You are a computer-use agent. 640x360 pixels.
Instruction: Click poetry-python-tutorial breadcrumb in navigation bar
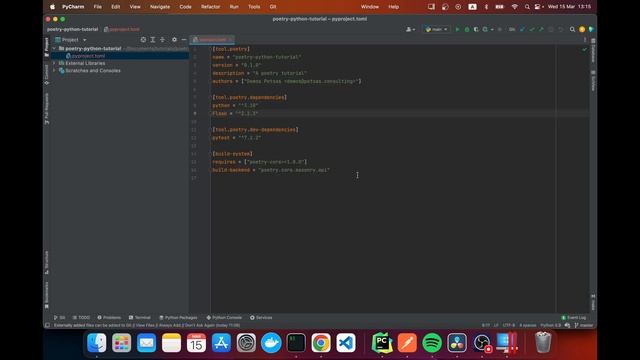tap(72, 29)
